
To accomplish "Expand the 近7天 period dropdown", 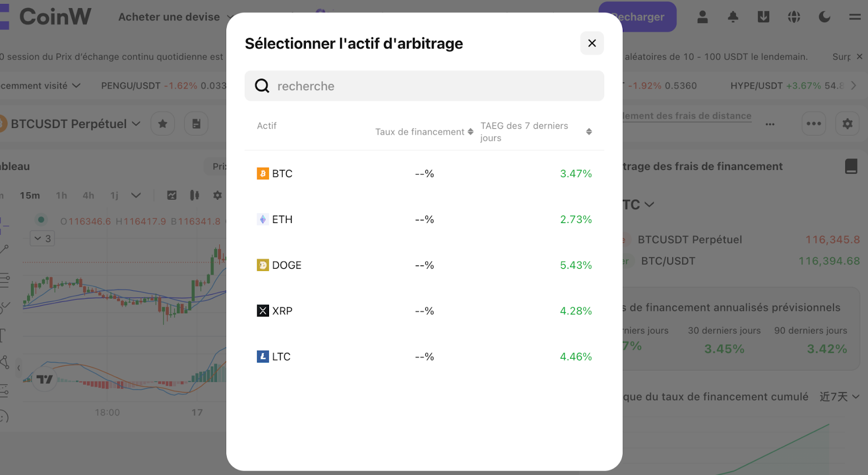I will (839, 397).
